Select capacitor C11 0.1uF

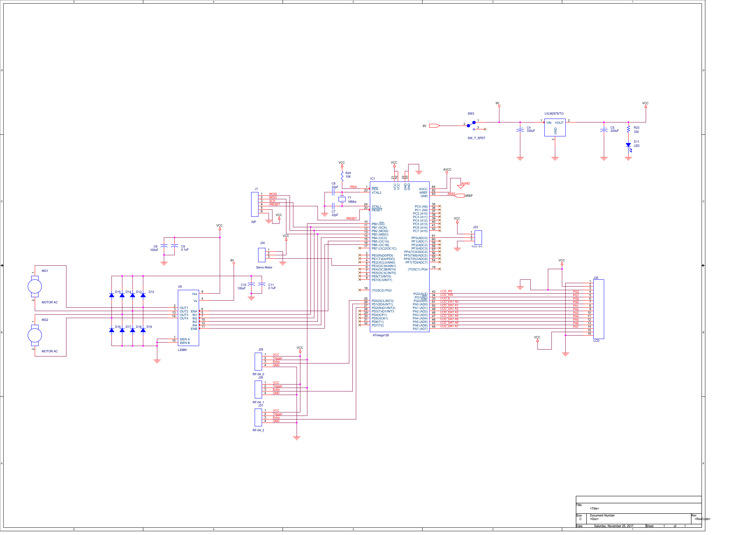(262, 284)
